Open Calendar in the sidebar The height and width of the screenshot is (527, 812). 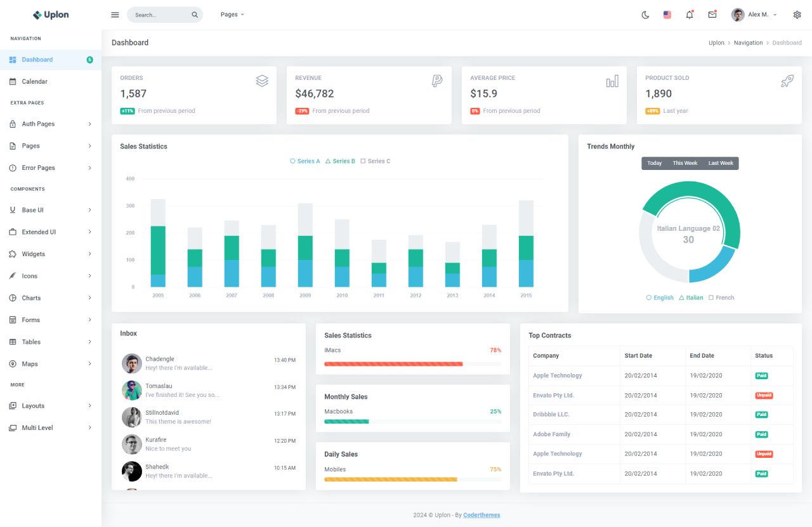pos(51,82)
